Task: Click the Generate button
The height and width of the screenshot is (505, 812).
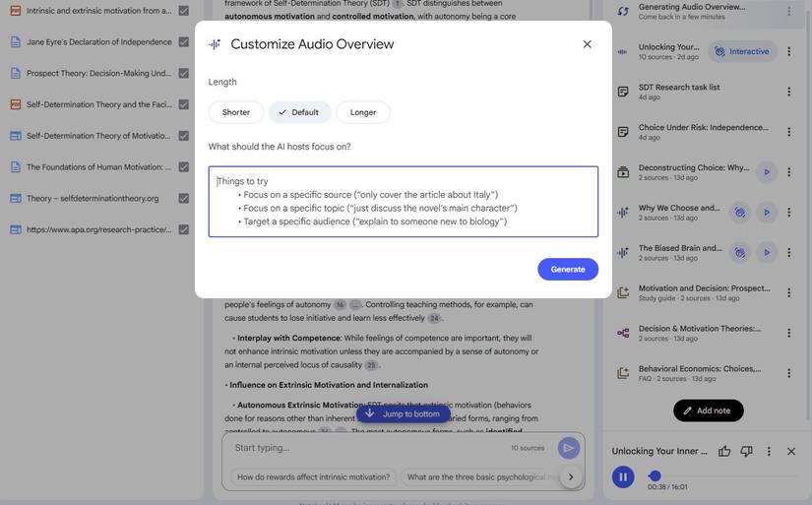Action: (567, 269)
